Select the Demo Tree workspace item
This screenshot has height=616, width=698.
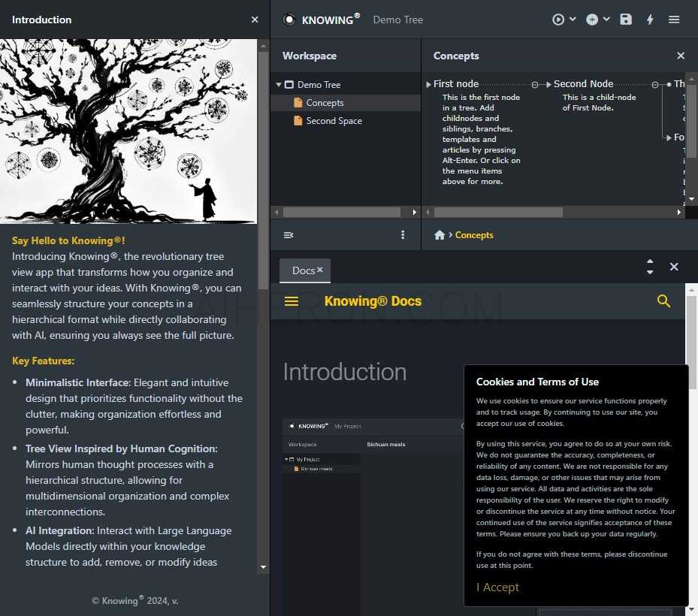point(319,85)
